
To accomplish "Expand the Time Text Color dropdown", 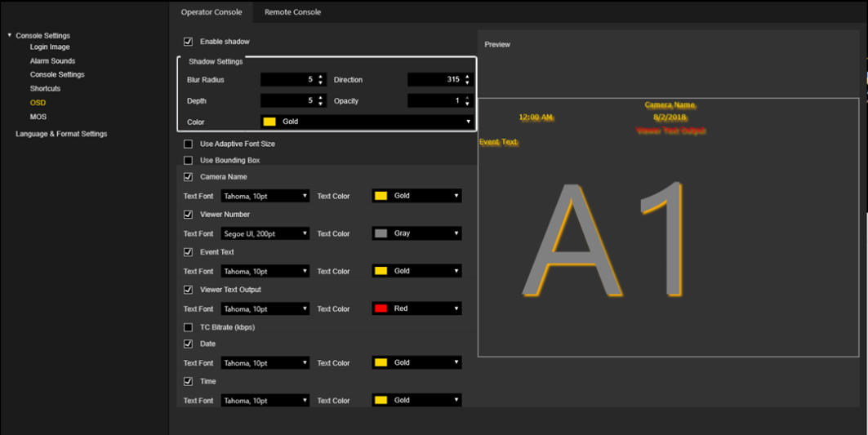I will (416, 400).
